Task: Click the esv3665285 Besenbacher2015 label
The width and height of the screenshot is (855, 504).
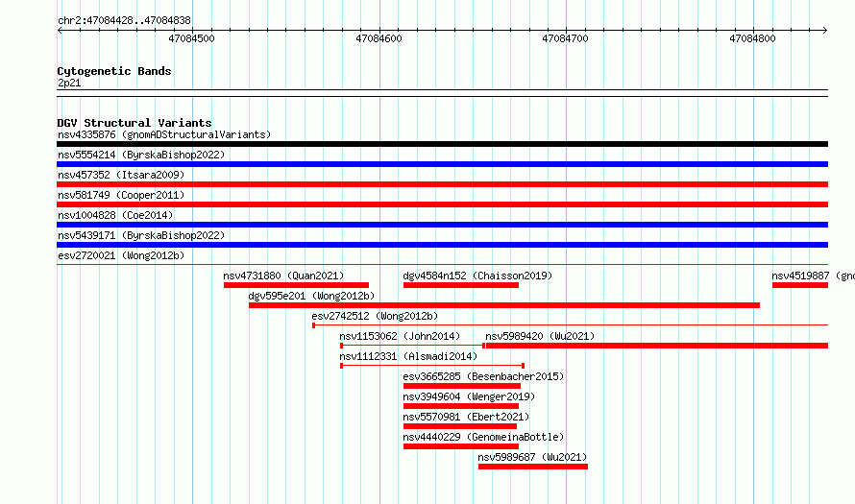Action: click(x=483, y=376)
